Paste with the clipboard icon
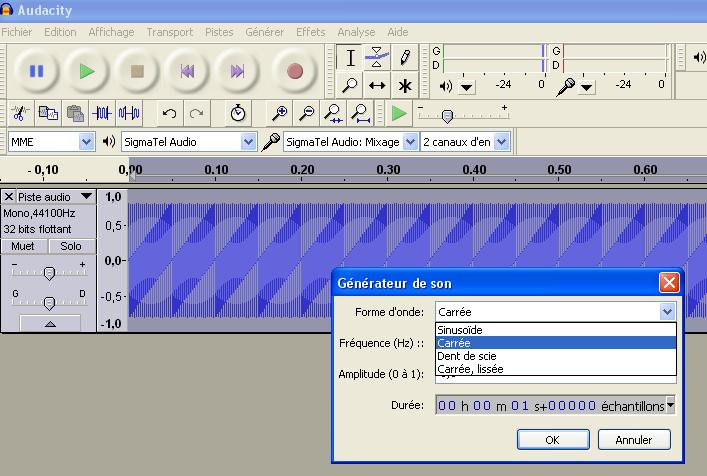Screen dimensions: 707x476 point(75,113)
